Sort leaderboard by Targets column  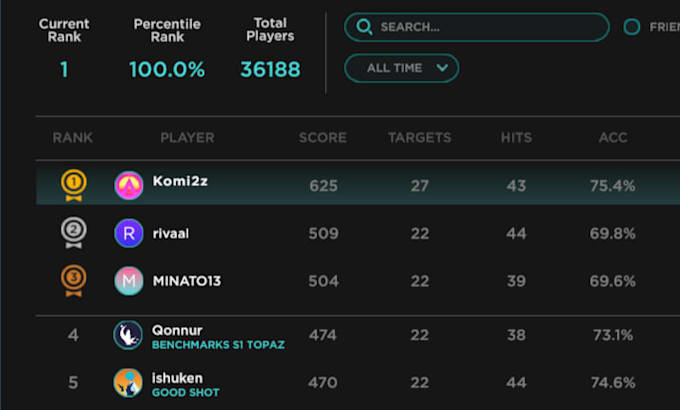click(x=419, y=137)
